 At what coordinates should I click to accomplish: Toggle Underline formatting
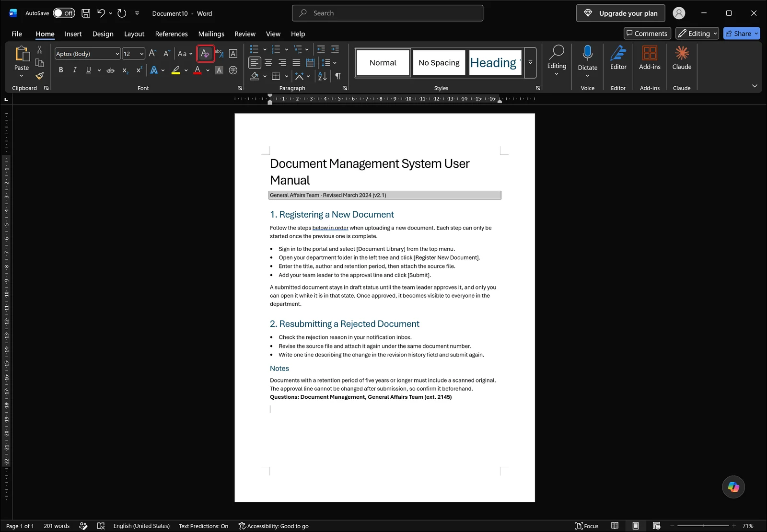(88, 70)
